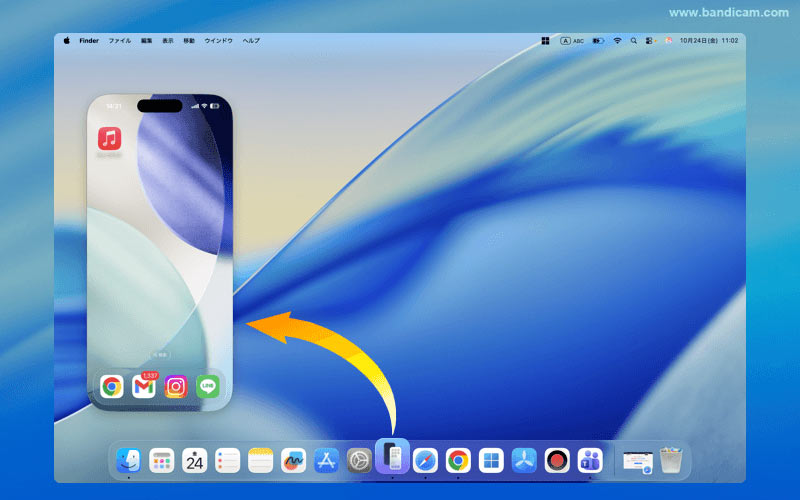Open the ファイル menu
This screenshot has width=800, height=500.
pyautogui.click(x=119, y=41)
